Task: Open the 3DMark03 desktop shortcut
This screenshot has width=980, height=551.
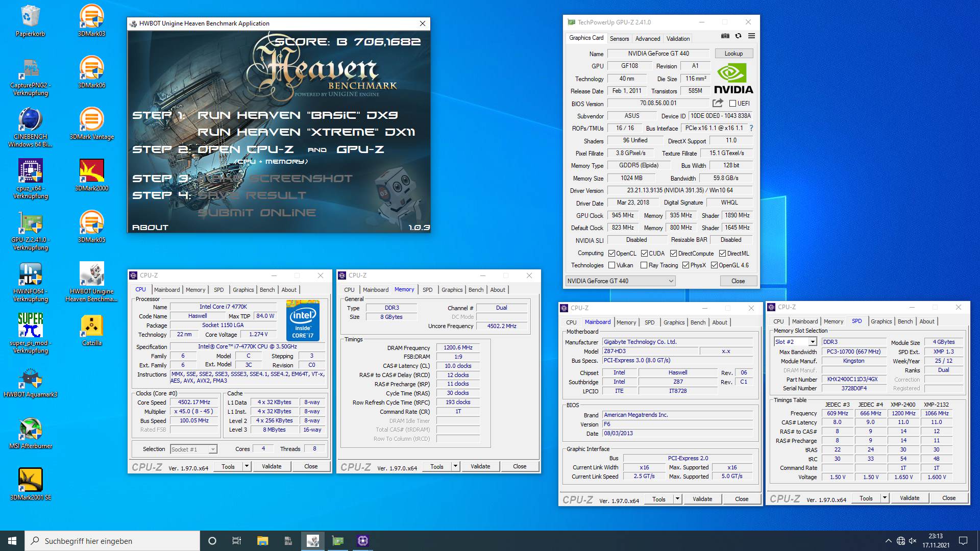Action: point(92,20)
